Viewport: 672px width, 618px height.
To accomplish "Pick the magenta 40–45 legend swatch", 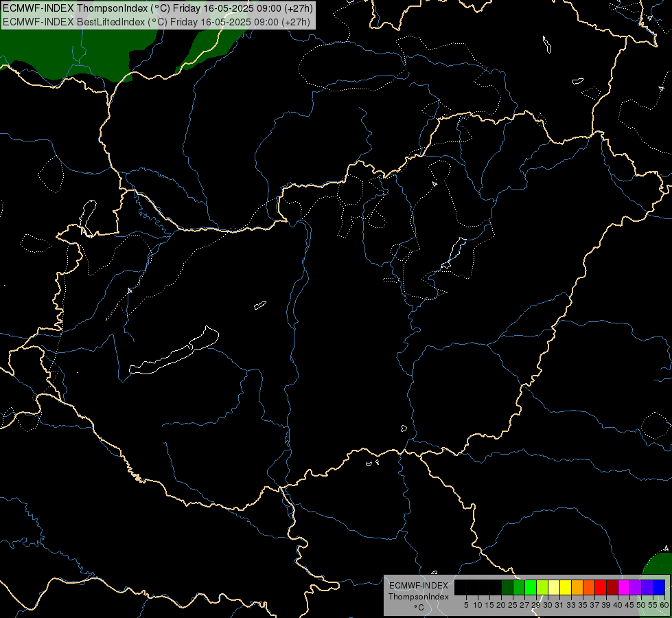I will 624,587.
